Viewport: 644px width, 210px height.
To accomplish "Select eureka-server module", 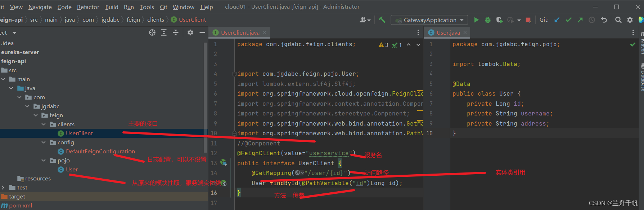I will click(x=20, y=52).
